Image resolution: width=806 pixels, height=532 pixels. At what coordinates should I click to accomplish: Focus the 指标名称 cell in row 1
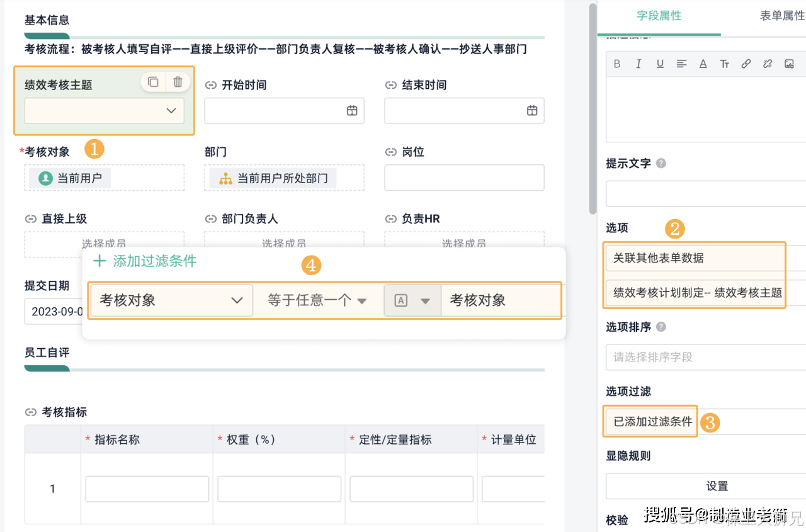pyautogui.click(x=147, y=489)
